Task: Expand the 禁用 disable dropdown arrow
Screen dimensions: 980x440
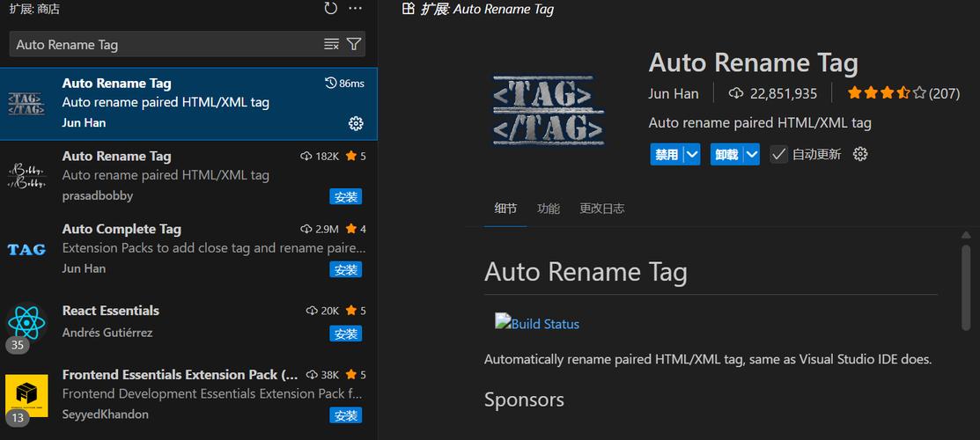Action: [691, 154]
